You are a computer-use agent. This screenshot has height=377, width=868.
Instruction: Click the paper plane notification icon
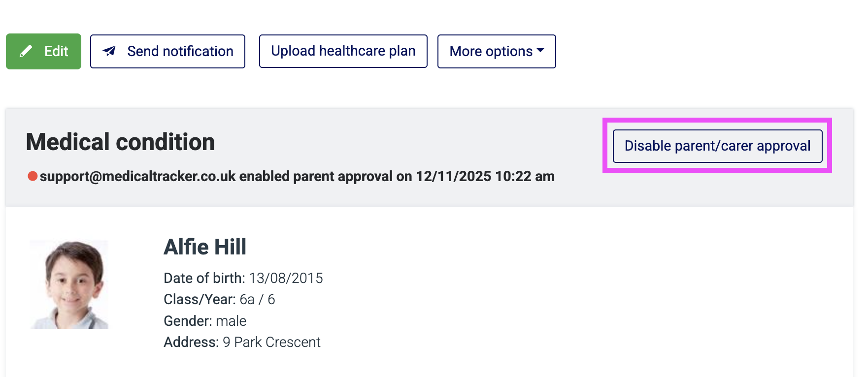(109, 51)
